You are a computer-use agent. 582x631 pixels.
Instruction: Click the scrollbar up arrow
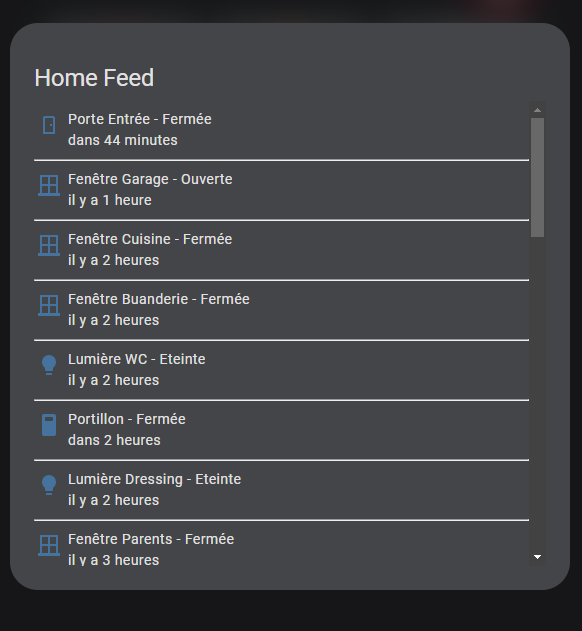click(x=537, y=110)
